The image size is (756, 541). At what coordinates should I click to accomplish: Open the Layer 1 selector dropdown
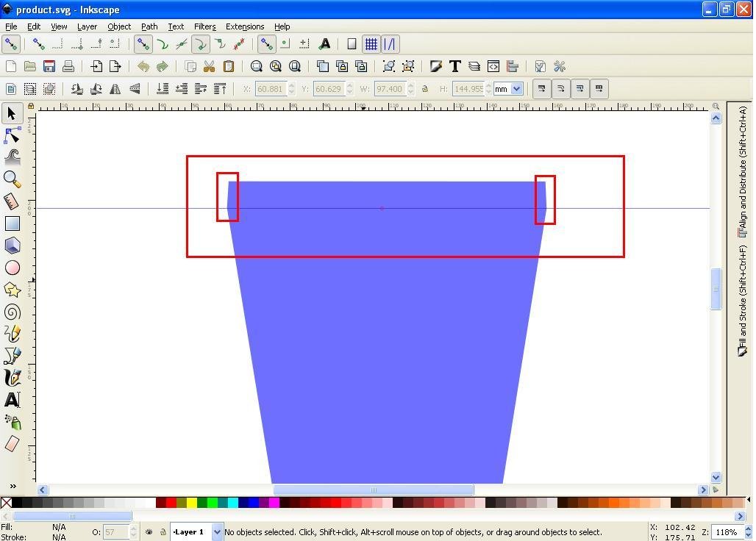(216, 531)
